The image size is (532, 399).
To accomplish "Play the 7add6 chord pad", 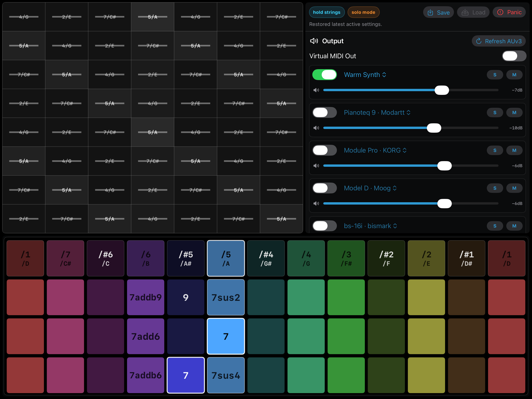I will point(145,336).
